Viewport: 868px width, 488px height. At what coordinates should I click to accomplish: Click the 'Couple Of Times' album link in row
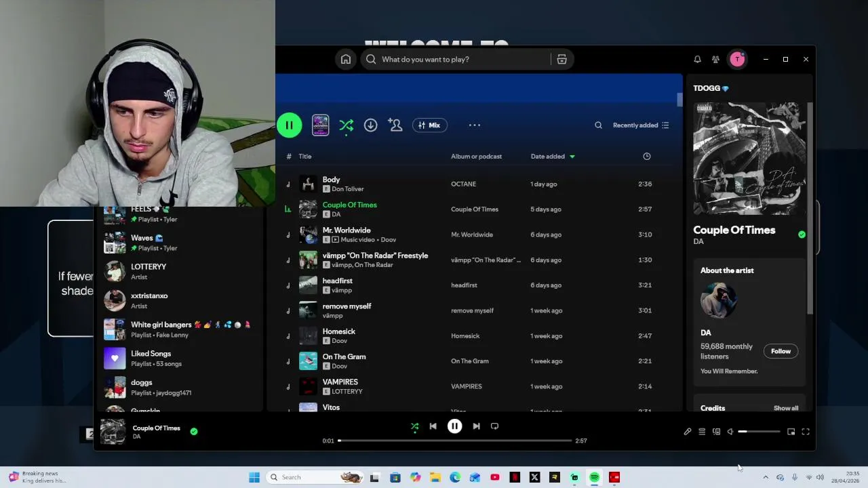point(475,209)
